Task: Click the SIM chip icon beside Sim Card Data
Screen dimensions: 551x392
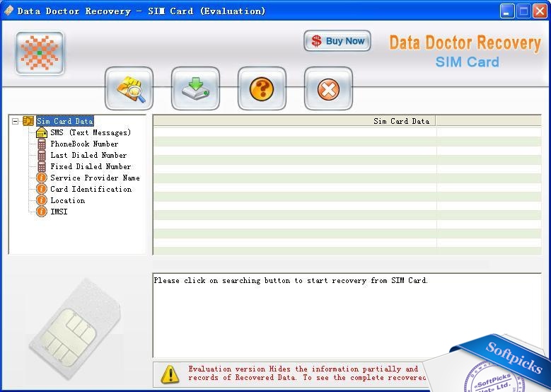Action: (x=28, y=121)
